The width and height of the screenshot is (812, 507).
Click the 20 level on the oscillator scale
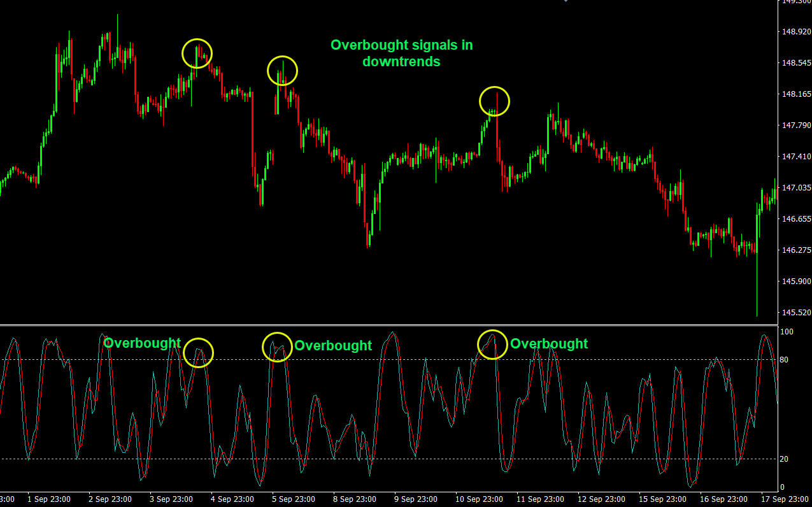(x=784, y=459)
